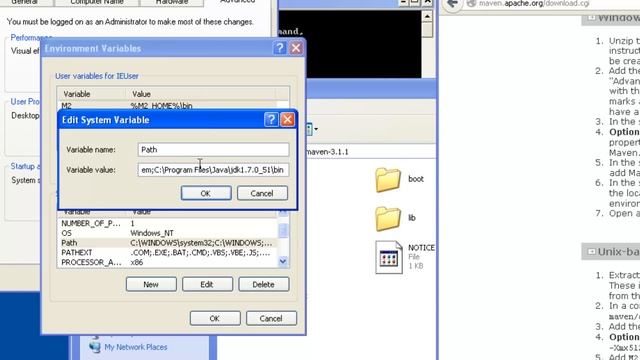Click Cancel in Environment Variables dialog
The image size is (640, 360).
(271, 318)
